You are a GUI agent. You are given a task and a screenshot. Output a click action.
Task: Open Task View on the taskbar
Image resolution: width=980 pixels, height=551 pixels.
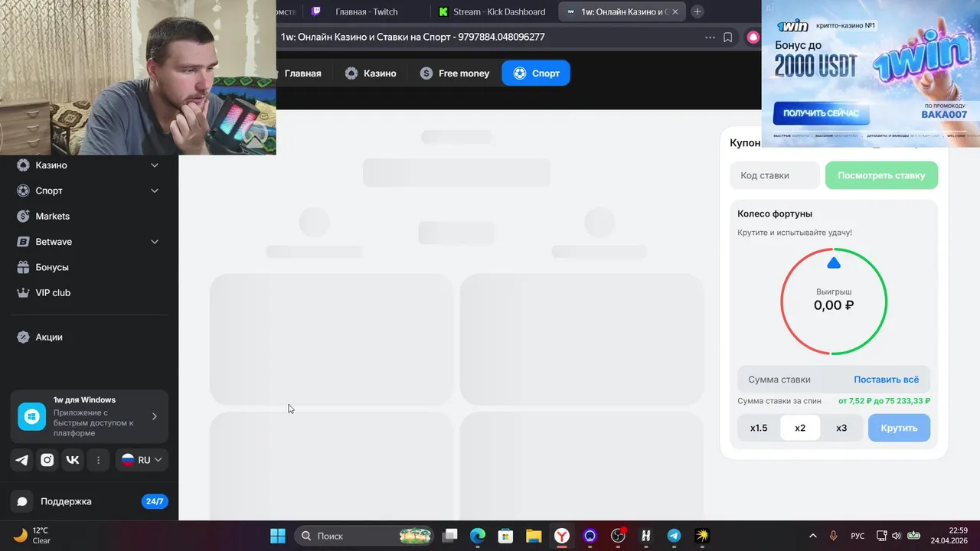click(x=450, y=536)
